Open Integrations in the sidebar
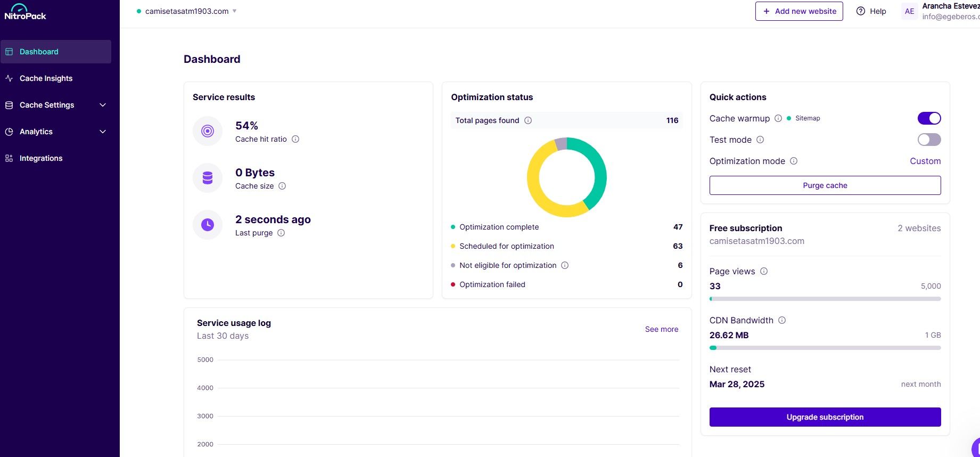The height and width of the screenshot is (457, 980). click(x=56, y=158)
